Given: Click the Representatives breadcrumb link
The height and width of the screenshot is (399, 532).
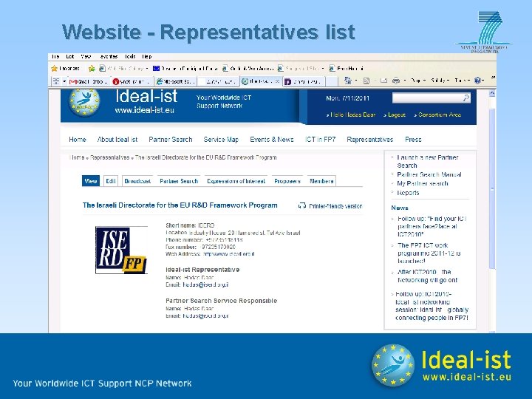Looking at the screenshot, I should pos(110,157).
